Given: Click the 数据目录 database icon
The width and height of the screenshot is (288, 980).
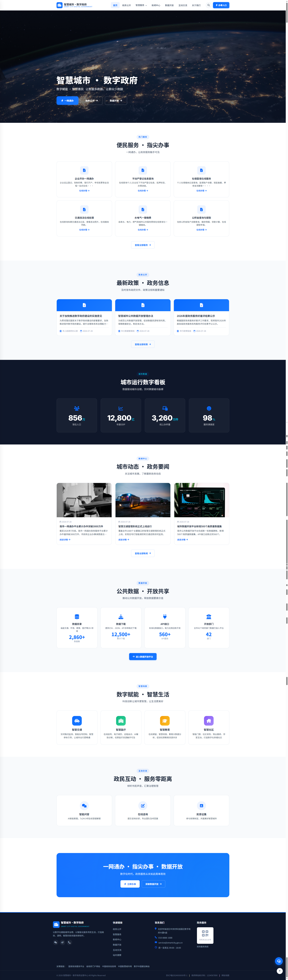Looking at the screenshot, I should pyautogui.click(x=77, y=617).
